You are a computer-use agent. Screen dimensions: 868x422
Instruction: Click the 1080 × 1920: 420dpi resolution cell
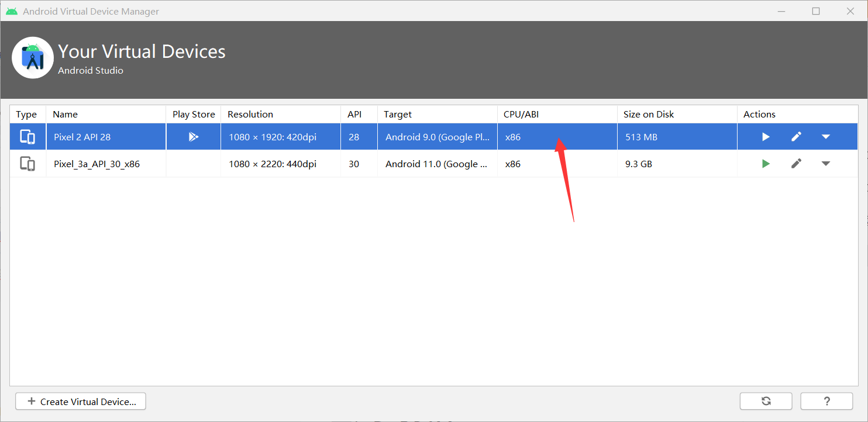click(281, 137)
